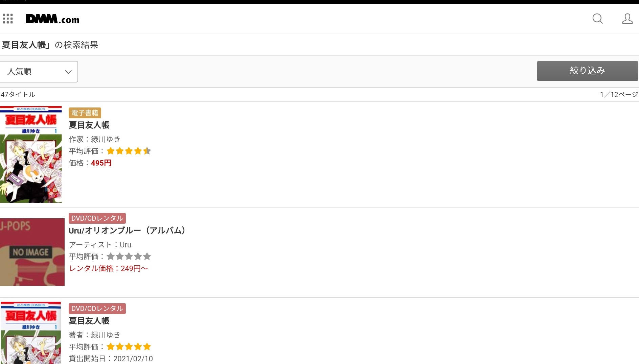Open the third result's 夏目友人帳 cover thumbnail

[31, 333]
